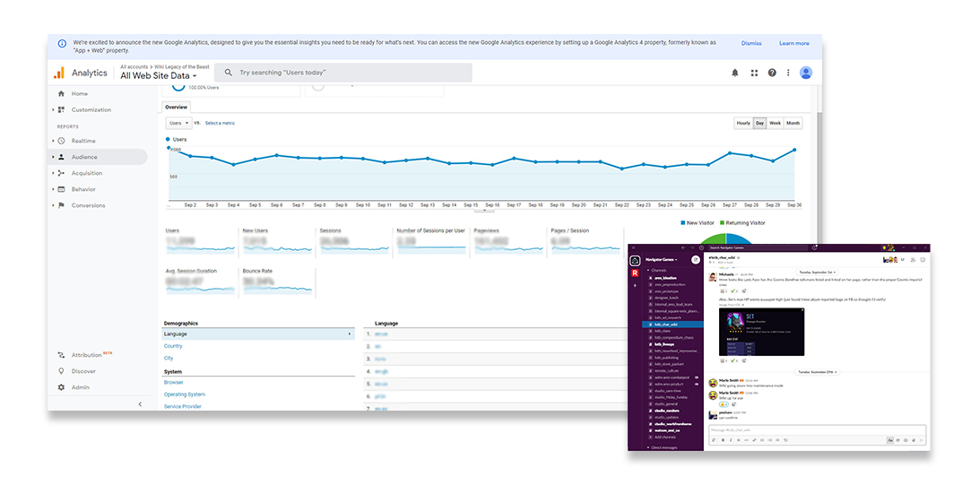Click the Discover lightbulb icon

click(61, 371)
